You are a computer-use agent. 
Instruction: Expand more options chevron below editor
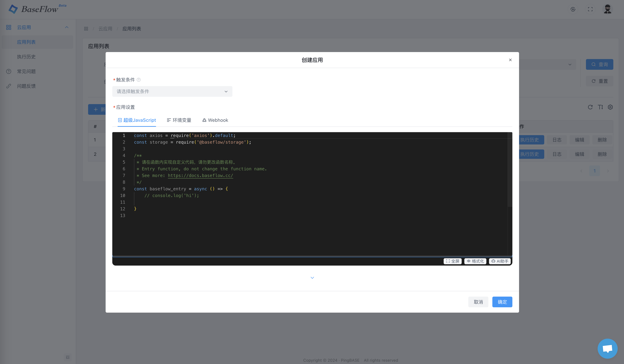click(x=312, y=278)
